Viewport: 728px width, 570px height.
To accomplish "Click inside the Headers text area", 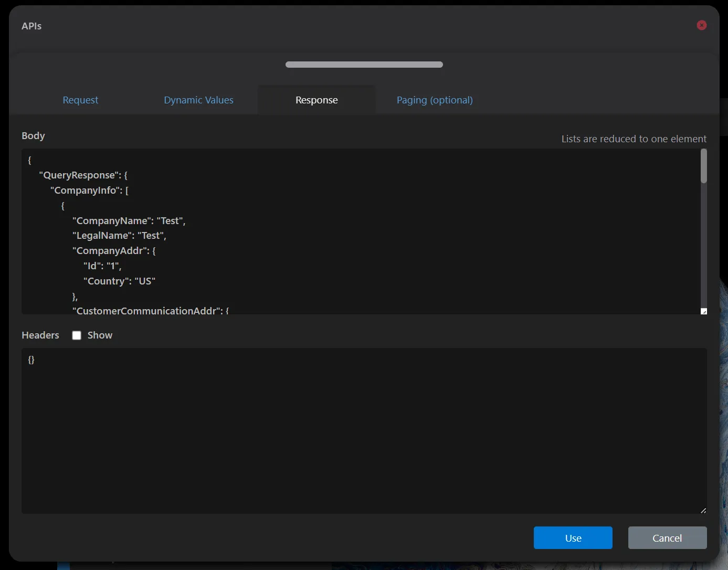I will click(x=364, y=431).
